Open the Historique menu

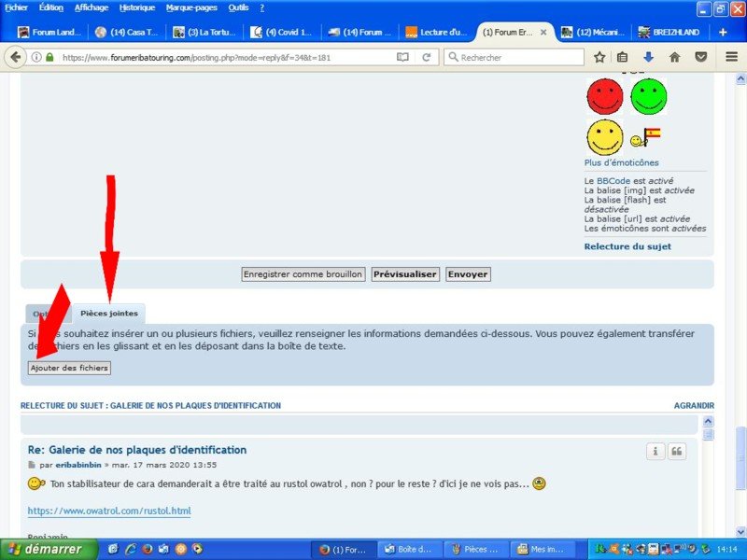point(137,7)
